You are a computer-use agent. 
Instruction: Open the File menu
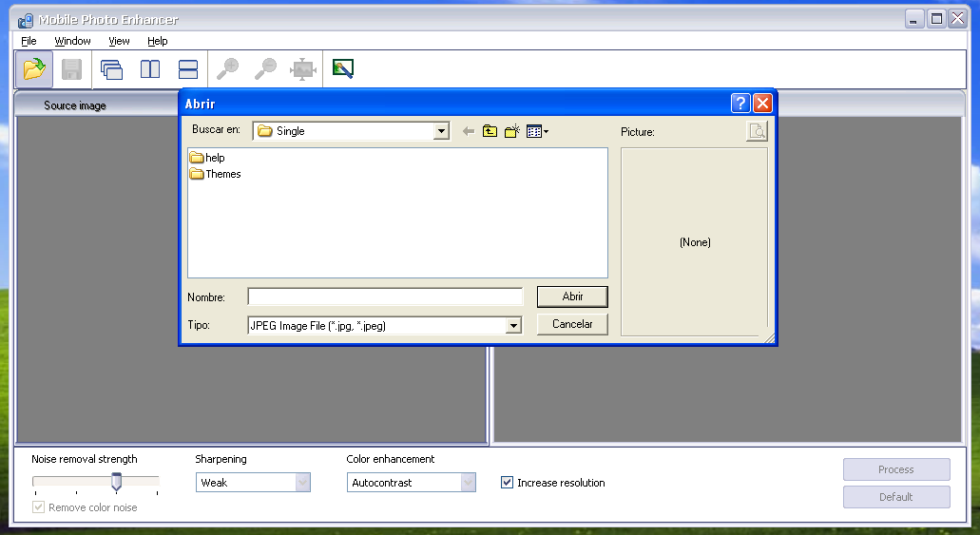[x=29, y=41]
